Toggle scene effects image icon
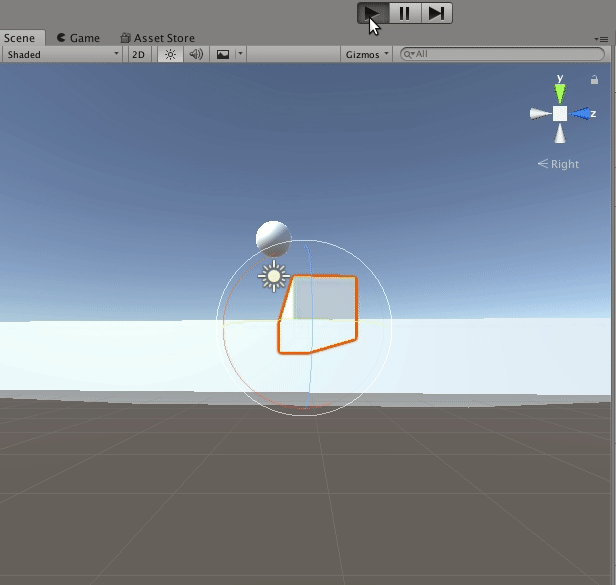Viewport: 616px width, 585px height. (x=223, y=54)
